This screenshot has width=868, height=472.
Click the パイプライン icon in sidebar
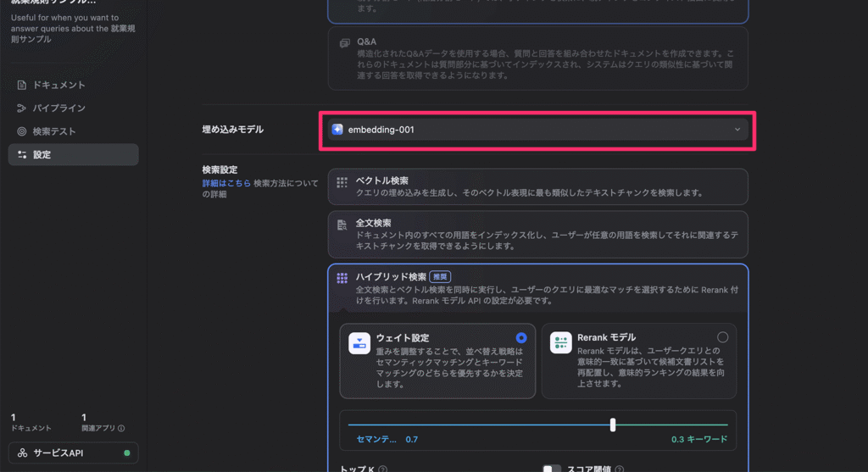[22, 108]
